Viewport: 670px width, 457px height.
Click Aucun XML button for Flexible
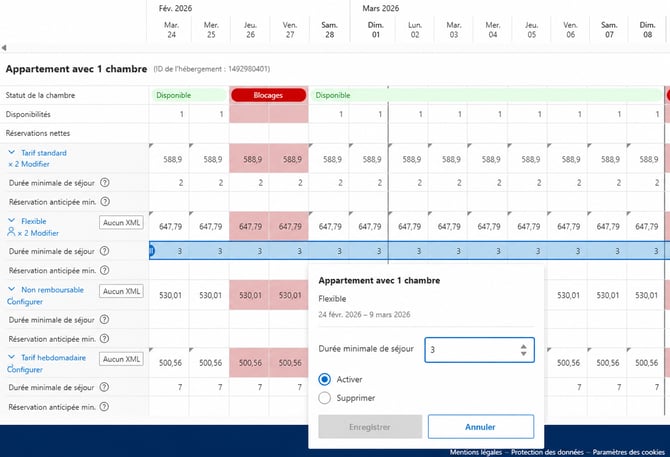(x=121, y=223)
